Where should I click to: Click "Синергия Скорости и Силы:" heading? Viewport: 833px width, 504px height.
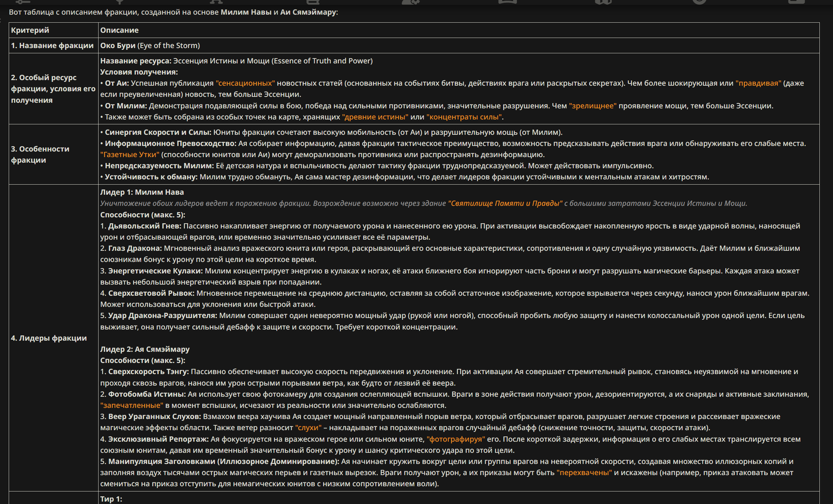click(158, 132)
